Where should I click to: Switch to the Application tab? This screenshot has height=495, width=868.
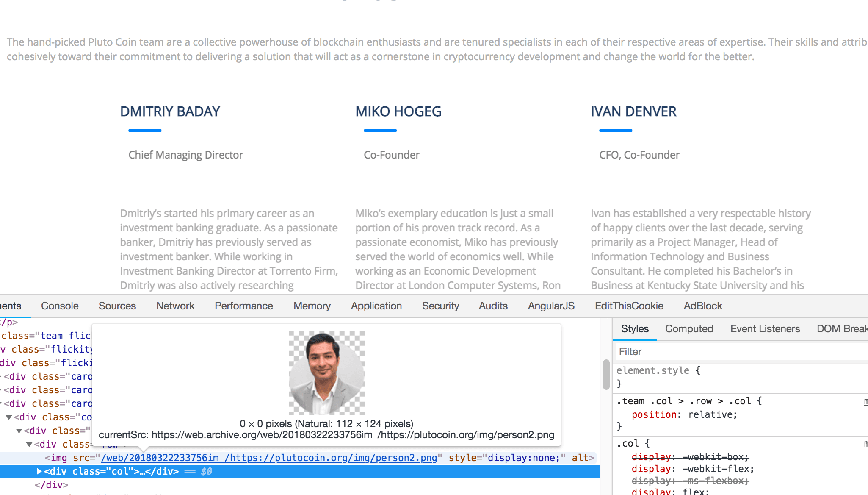point(376,306)
